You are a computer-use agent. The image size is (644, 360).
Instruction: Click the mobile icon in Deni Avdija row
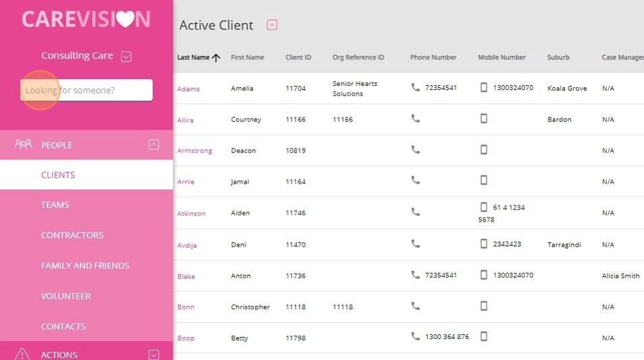pos(484,244)
